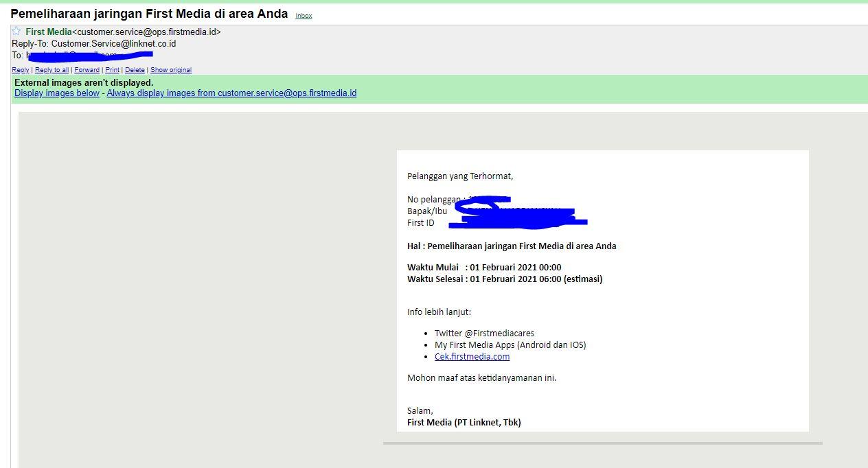This screenshot has width=868, height=468.
Task: Click 'Salam,' closing text
Action: coord(420,410)
